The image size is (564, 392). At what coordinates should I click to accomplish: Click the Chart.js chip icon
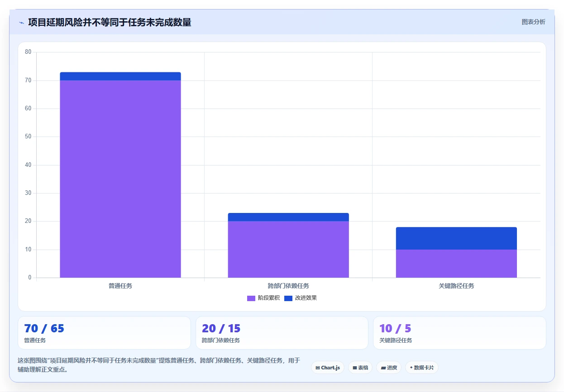point(318,368)
